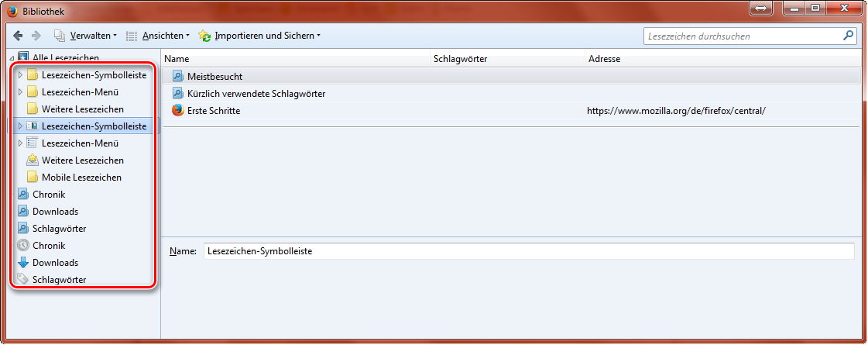Click the back arrow in the toolbar

click(x=18, y=36)
